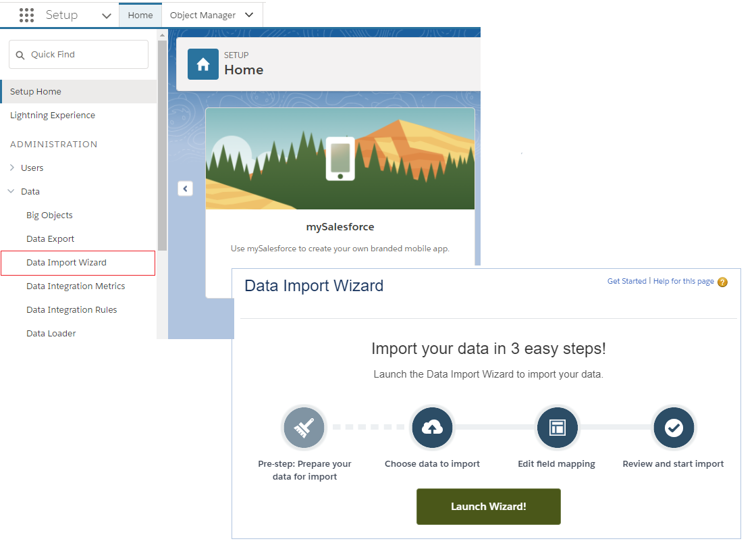Open Help for this page link

click(683, 282)
